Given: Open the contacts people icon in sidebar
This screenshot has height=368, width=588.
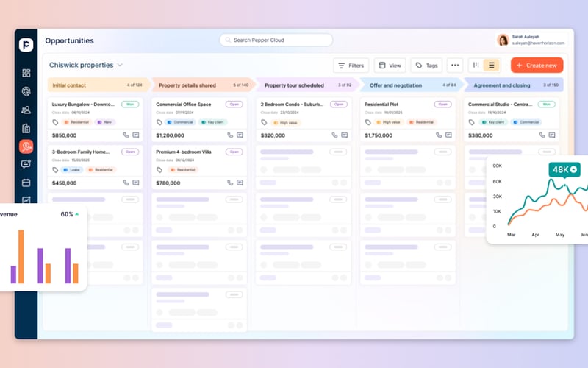Looking at the screenshot, I should click(26, 110).
